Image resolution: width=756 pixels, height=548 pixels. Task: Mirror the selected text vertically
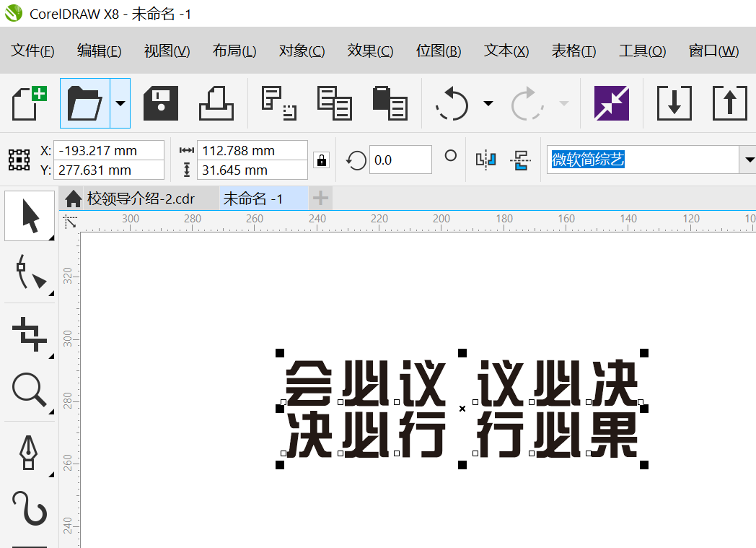[x=522, y=160]
